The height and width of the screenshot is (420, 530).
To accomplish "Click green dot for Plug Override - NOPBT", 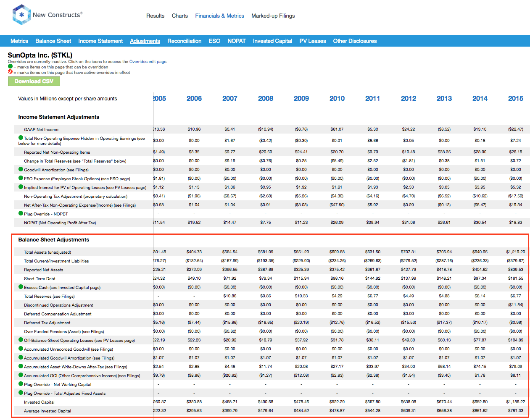I will [x=21, y=213].
